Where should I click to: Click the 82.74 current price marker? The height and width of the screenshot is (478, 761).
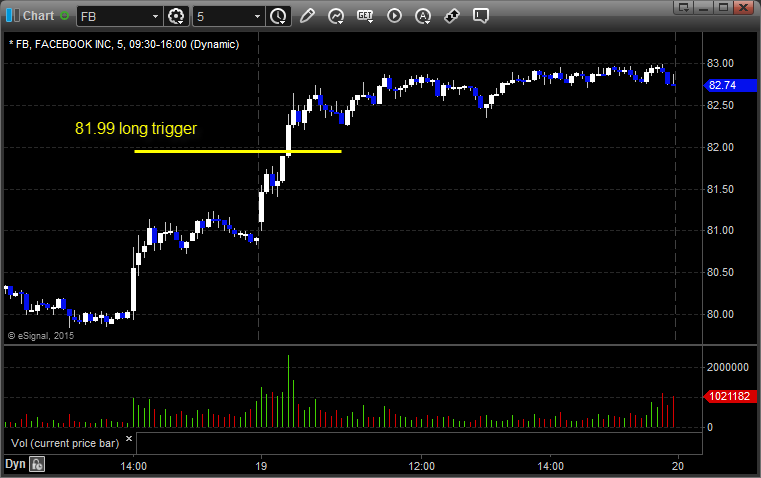[x=730, y=85]
